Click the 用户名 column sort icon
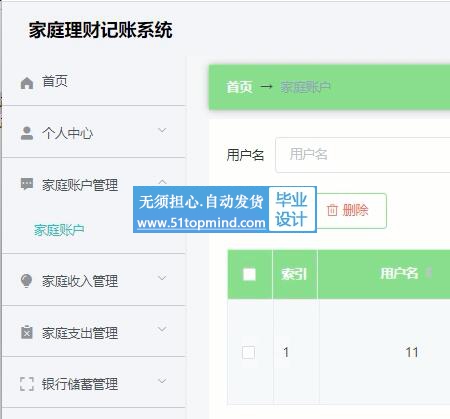Image resolution: width=450 pixels, height=419 pixels. point(429,273)
